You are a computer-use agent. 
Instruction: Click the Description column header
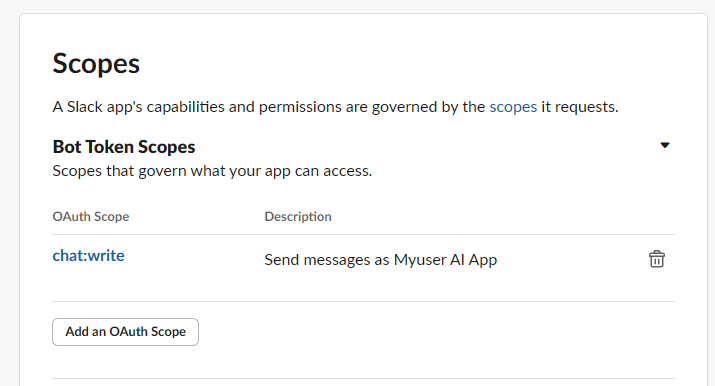(298, 216)
